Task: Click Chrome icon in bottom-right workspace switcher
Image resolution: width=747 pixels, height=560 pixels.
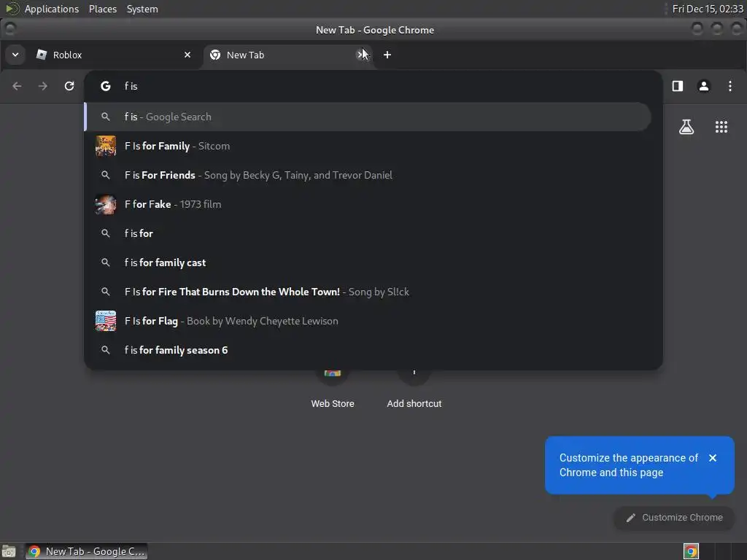Action: [691, 551]
